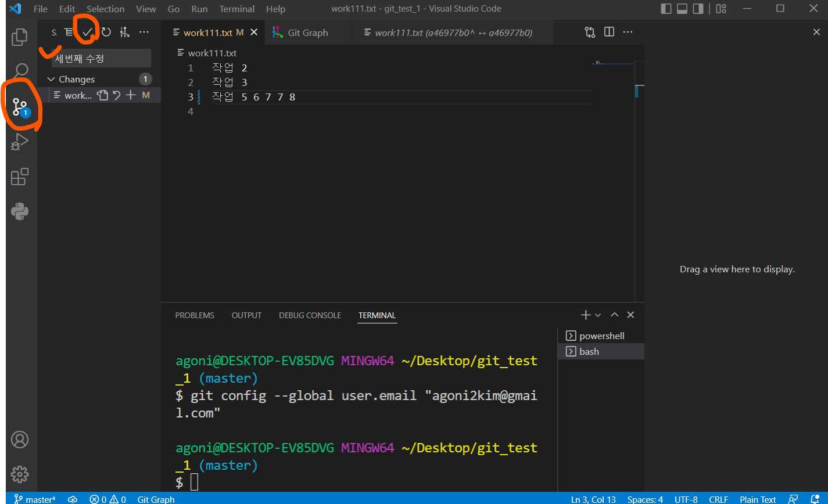Open the Help menu

point(275,9)
